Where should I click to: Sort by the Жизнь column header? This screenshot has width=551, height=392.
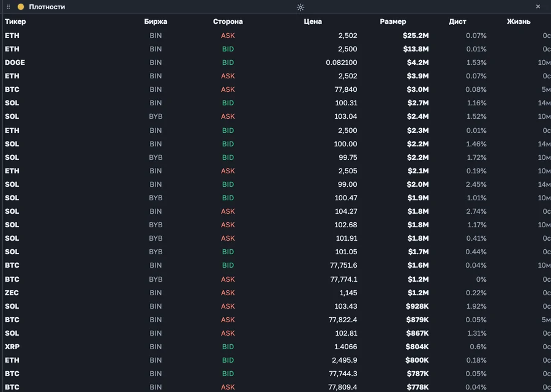(x=519, y=21)
